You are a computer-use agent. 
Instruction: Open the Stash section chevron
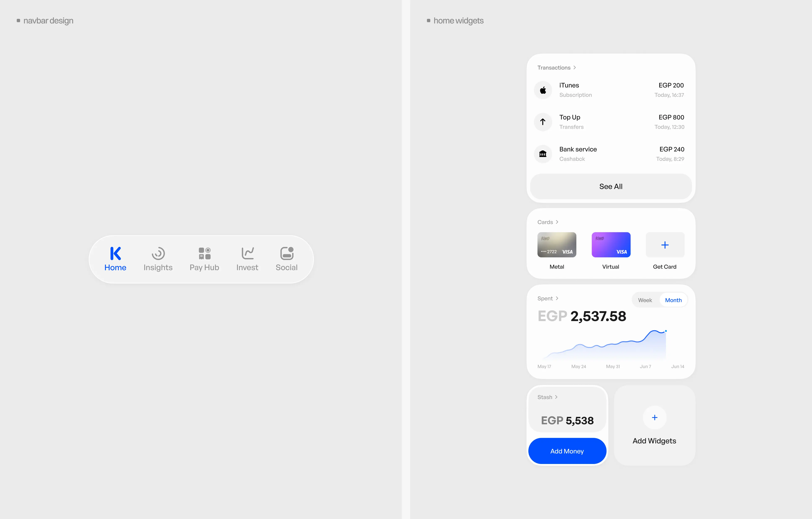[x=557, y=397]
